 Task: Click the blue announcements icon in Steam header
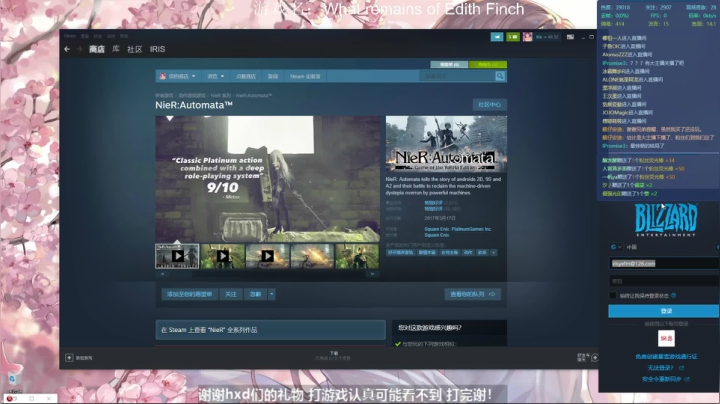497,37
